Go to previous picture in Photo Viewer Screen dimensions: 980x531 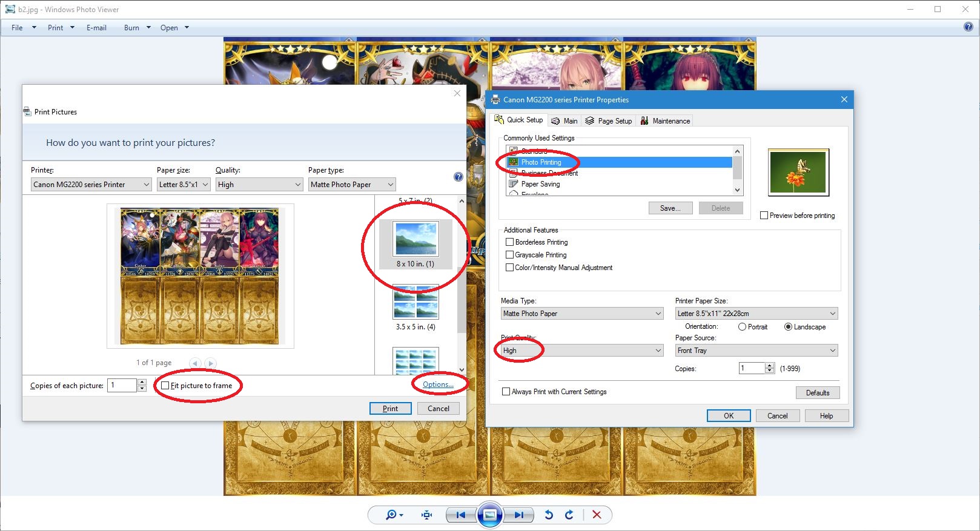tap(460, 515)
